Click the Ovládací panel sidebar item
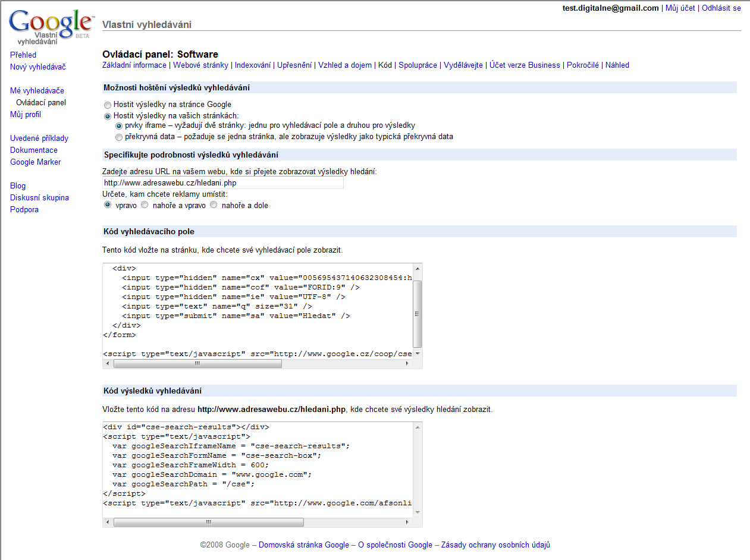Viewport: 750px width, 560px height. [41, 102]
